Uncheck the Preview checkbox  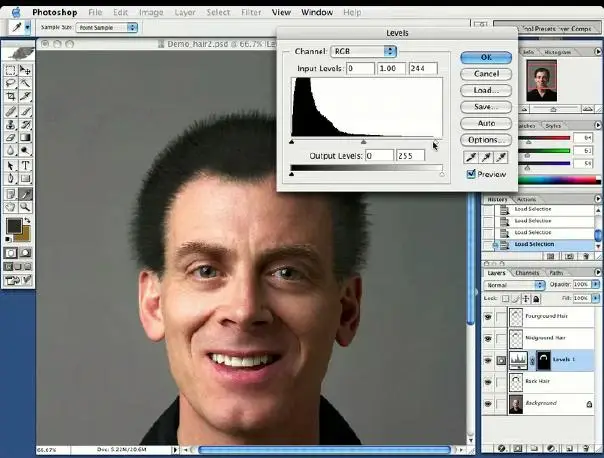pyautogui.click(x=471, y=174)
